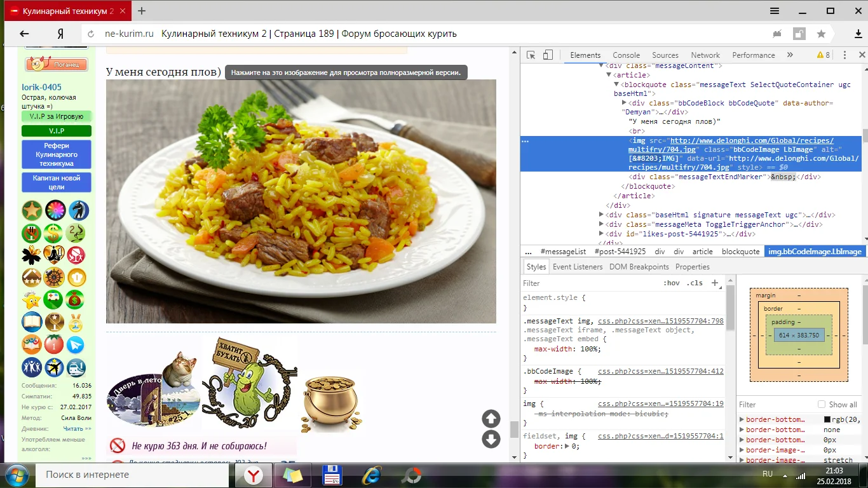This screenshot has height=488, width=868.
Task: Open Yandex browser from the taskbar
Action: click(x=254, y=475)
